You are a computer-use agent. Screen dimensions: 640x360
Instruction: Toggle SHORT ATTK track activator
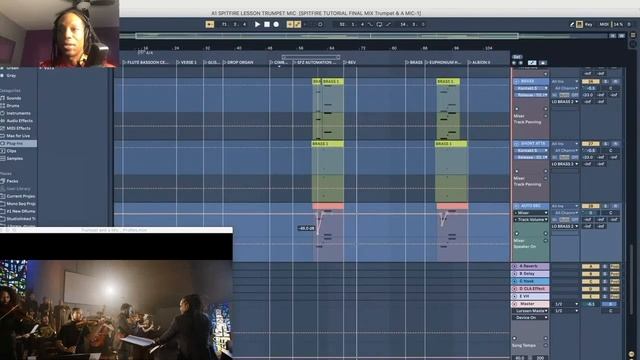[x=590, y=144]
